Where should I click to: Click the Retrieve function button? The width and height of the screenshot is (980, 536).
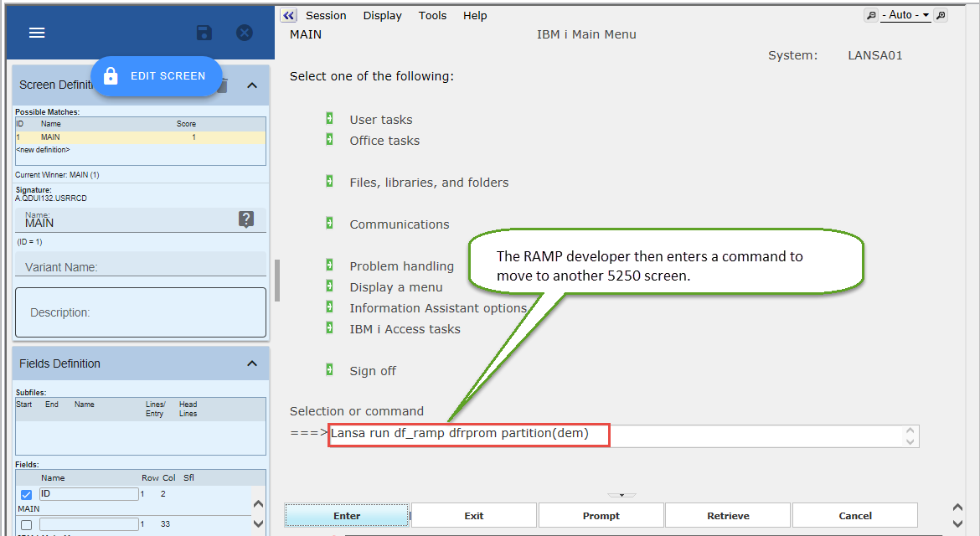click(x=728, y=515)
